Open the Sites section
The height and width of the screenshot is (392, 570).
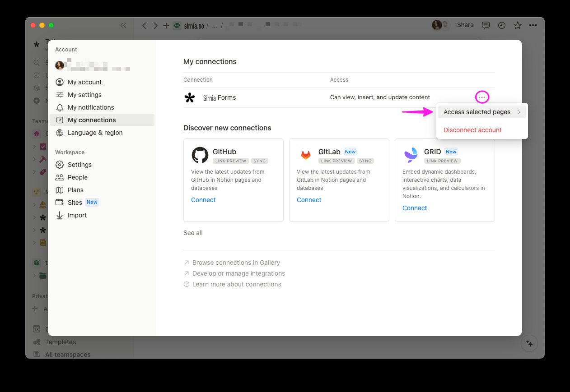click(x=102, y=203)
